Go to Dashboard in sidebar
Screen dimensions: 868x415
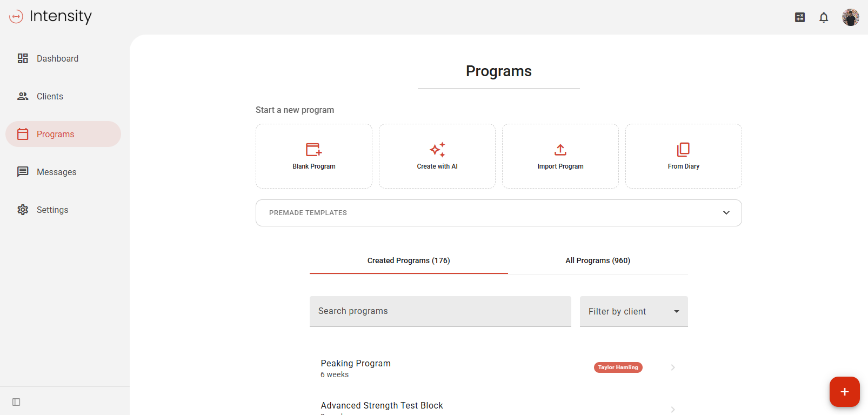(x=57, y=58)
